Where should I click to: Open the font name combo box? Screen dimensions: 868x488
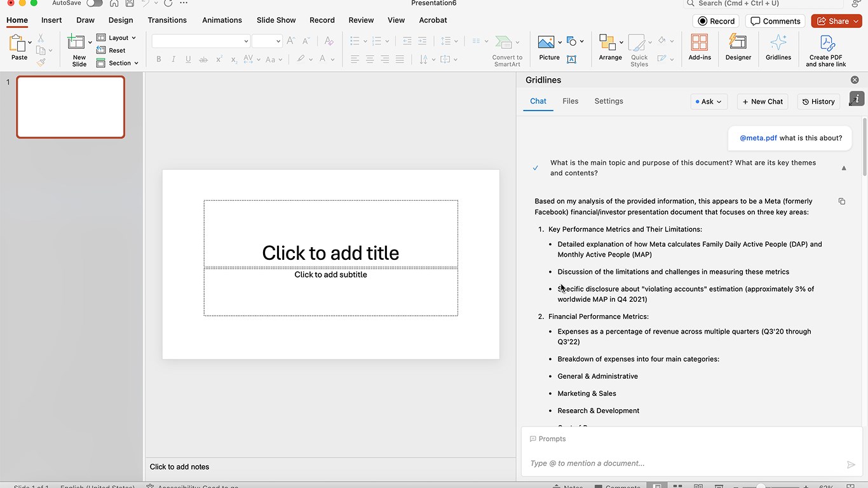point(201,41)
